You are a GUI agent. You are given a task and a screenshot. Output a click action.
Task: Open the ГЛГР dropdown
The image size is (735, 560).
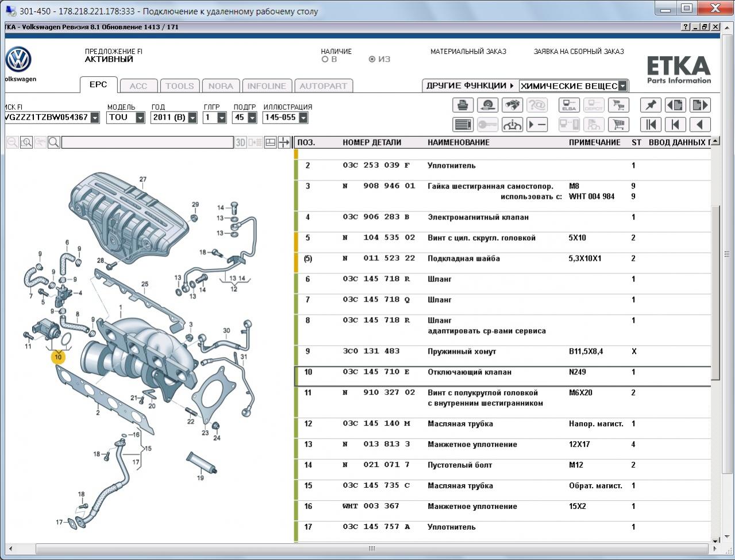(221, 117)
